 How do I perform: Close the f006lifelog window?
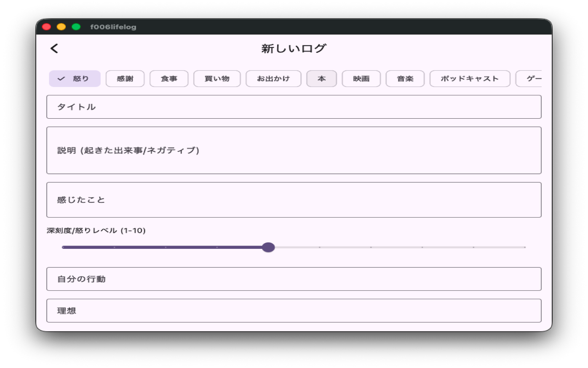[46, 27]
